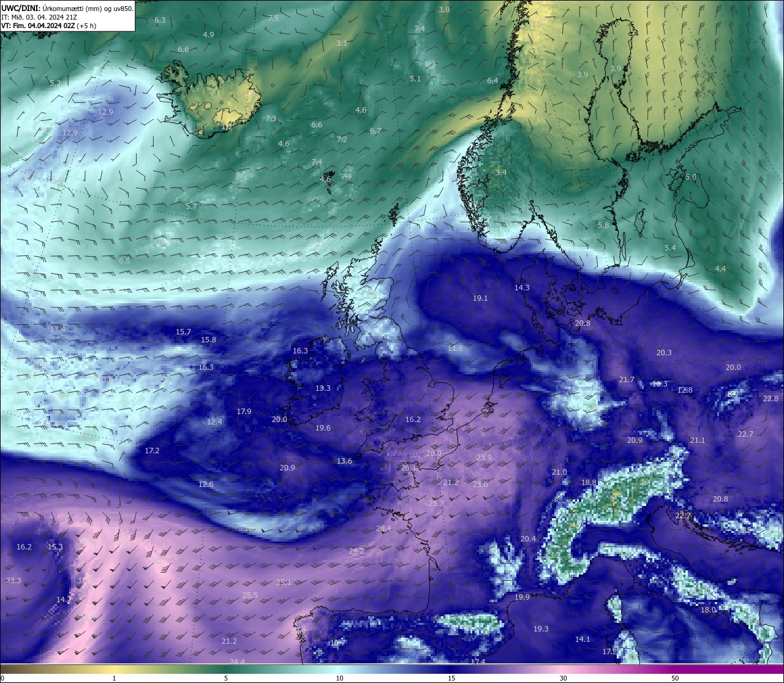Click the UWC/DINI Úrkomumætti title line
Viewport: 784px width, 683px height.
67,8
